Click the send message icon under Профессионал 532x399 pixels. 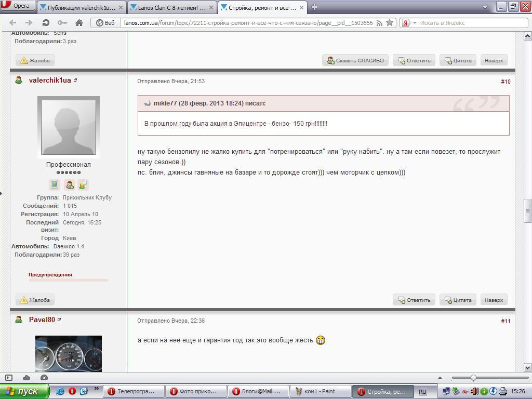[83, 185]
